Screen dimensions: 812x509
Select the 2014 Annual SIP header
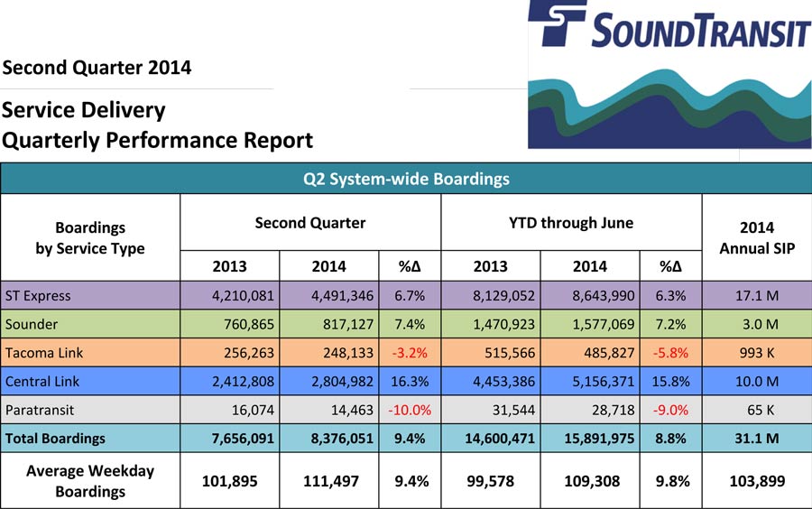pos(756,237)
